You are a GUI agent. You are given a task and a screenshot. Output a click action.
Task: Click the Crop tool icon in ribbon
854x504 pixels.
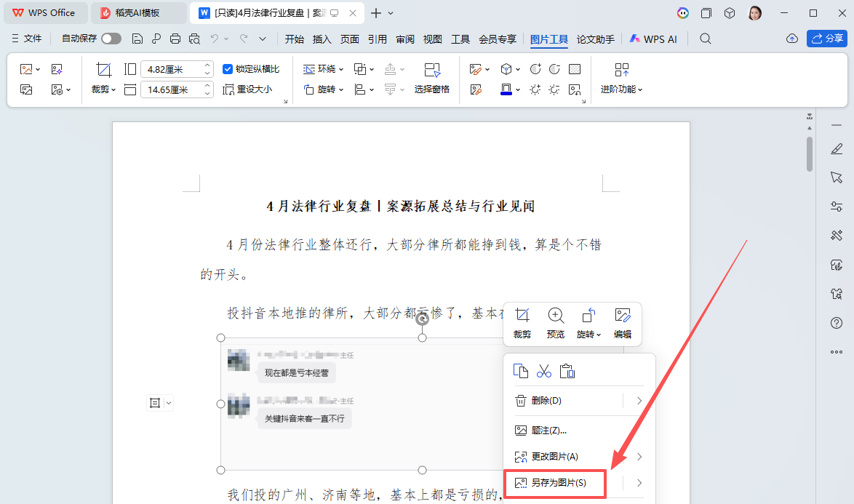click(x=103, y=70)
